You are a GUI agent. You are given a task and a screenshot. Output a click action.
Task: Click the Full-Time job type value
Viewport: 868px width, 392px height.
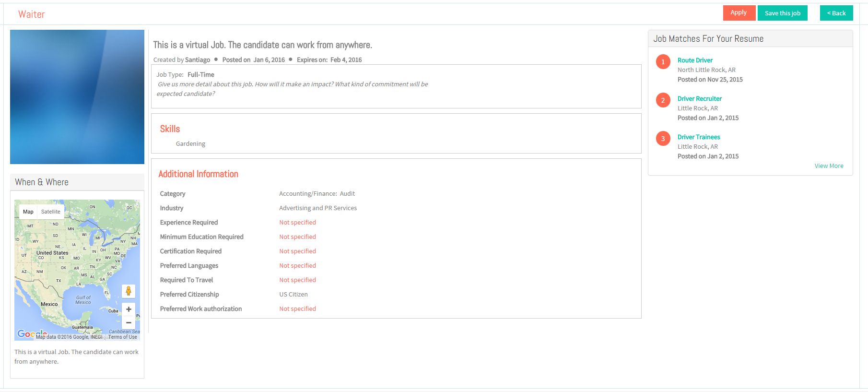(201, 75)
